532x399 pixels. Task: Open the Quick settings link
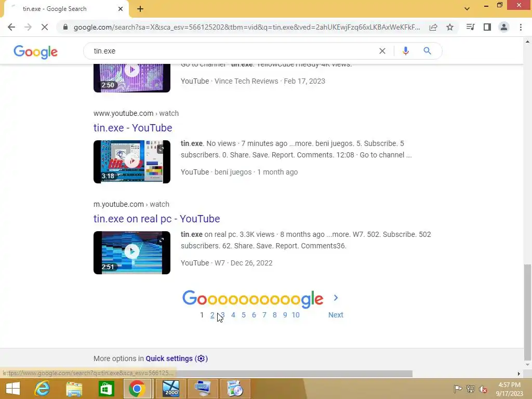coord(177,358)
